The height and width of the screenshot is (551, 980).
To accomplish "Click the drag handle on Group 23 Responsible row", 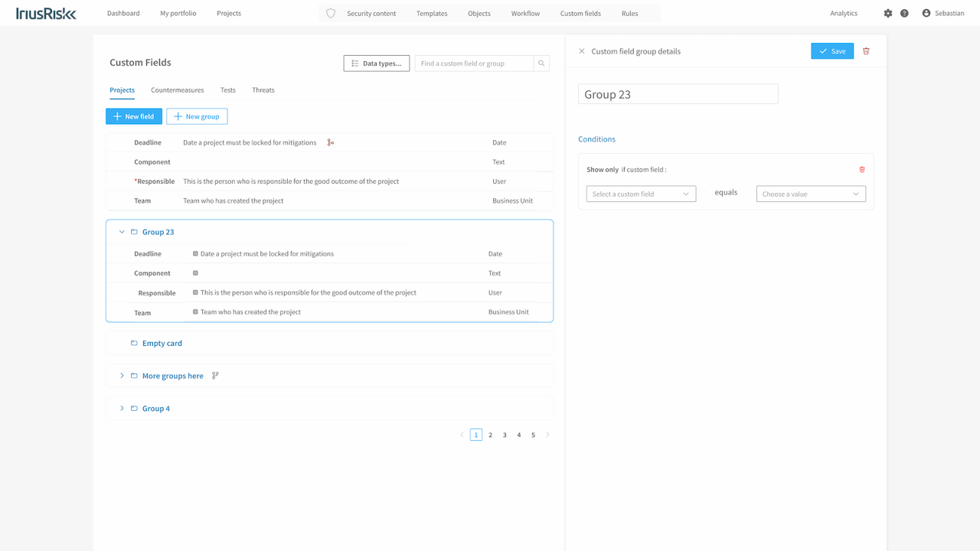I will (x=195, y=292).
